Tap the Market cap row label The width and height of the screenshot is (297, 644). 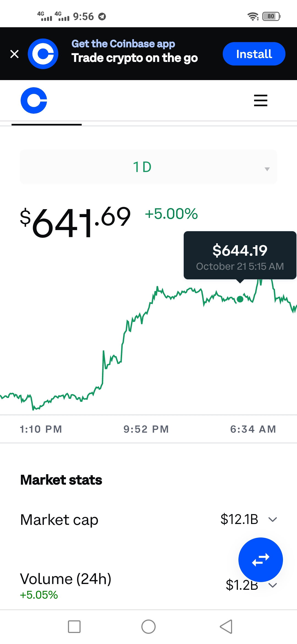click(59, 520)
